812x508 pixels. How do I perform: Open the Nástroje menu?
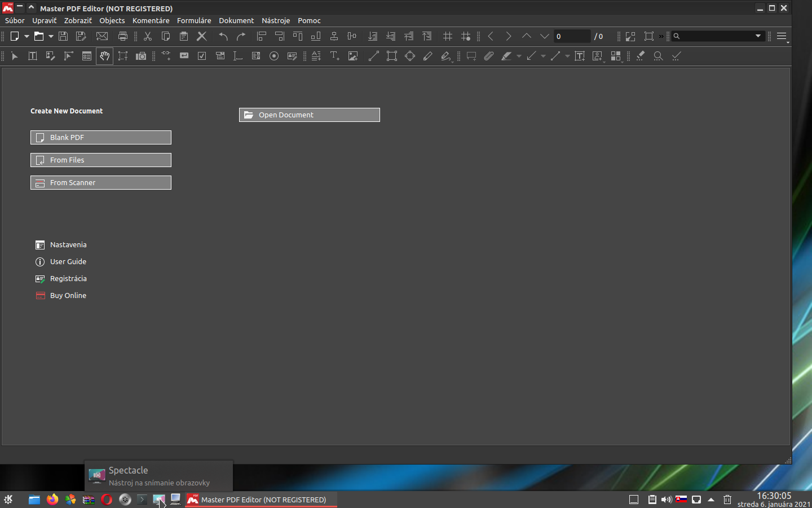click(276, 20)
